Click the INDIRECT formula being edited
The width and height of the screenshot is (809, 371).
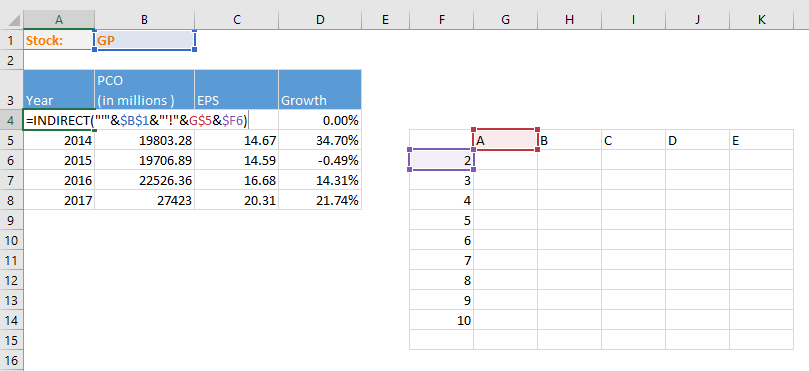coord(137,121)
